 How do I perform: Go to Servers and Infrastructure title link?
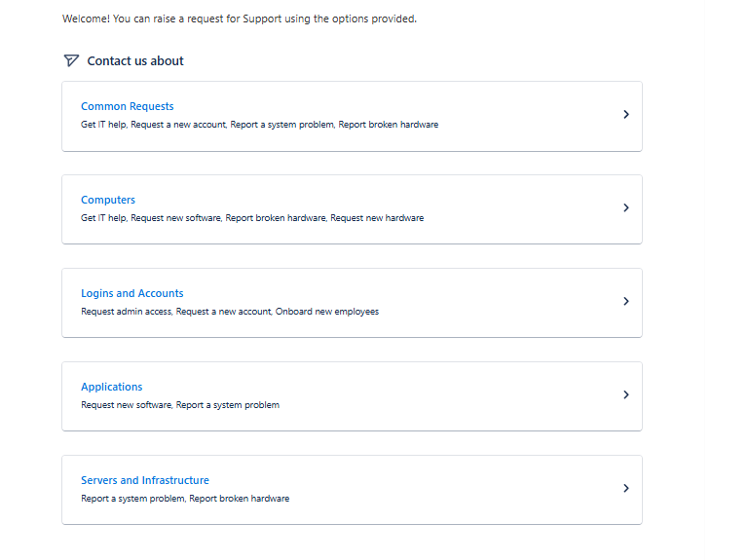pos(144,480)
